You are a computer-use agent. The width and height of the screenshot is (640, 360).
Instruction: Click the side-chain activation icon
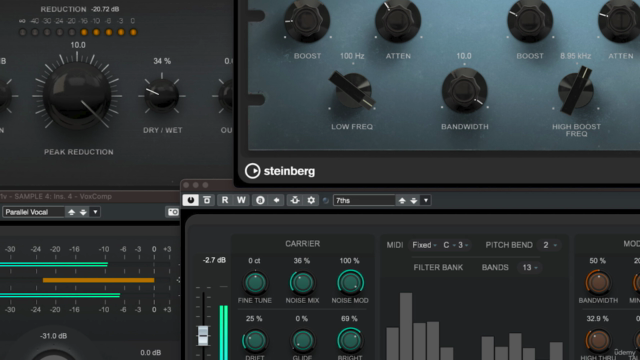point(295,200)
